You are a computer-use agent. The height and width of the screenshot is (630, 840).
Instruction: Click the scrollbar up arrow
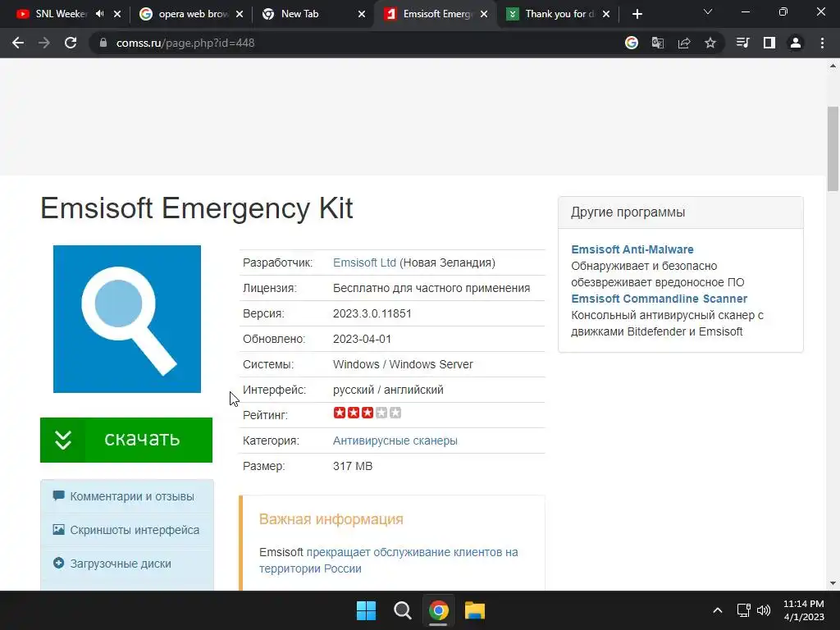(x=833, y=66)
